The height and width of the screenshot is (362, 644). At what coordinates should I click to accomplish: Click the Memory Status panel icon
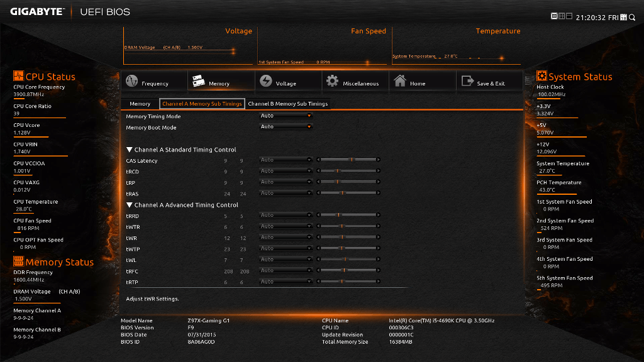[x=18, y=261]
